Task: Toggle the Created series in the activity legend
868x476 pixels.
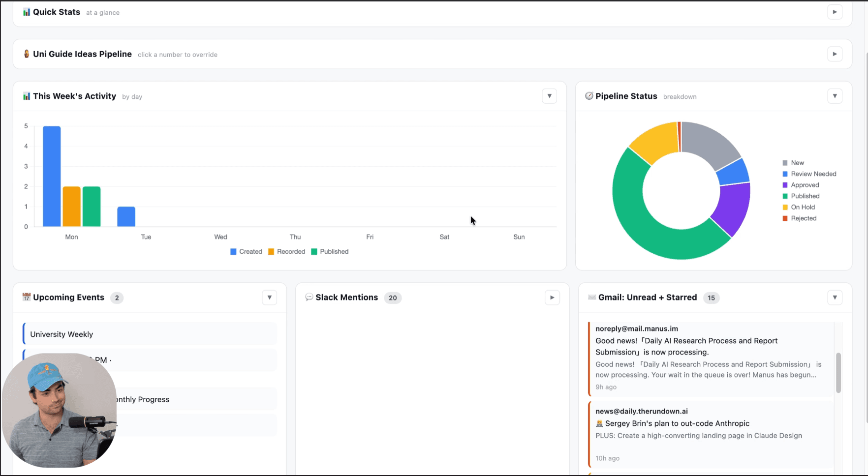Action: [x=246, y=251]
